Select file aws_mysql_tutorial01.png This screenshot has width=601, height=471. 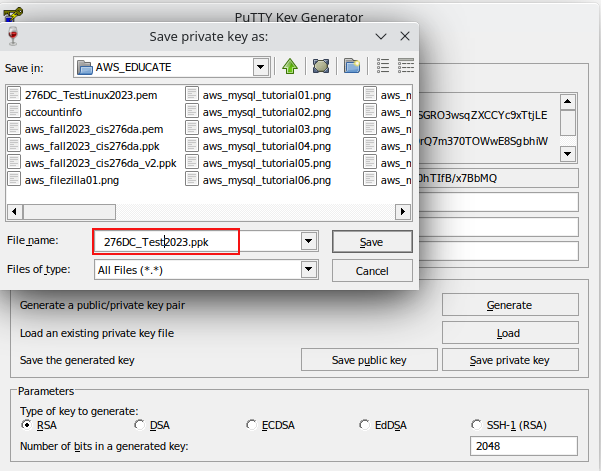(x=267, y=95)
